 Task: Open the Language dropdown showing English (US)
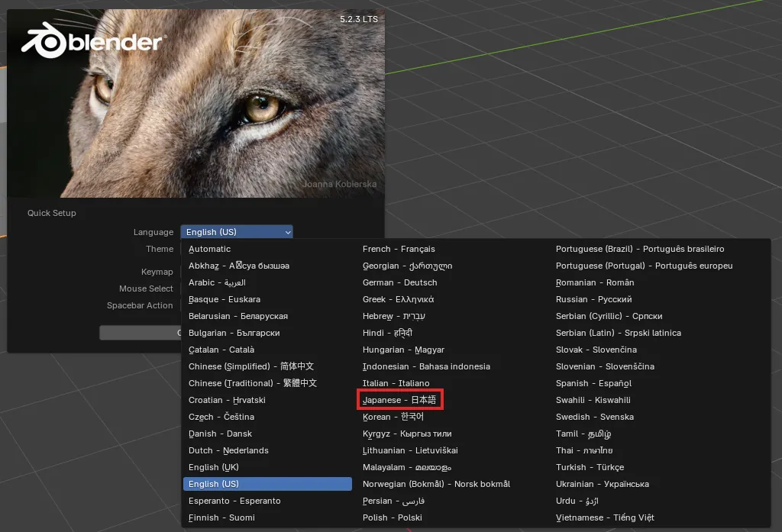(x=237, y=232)
